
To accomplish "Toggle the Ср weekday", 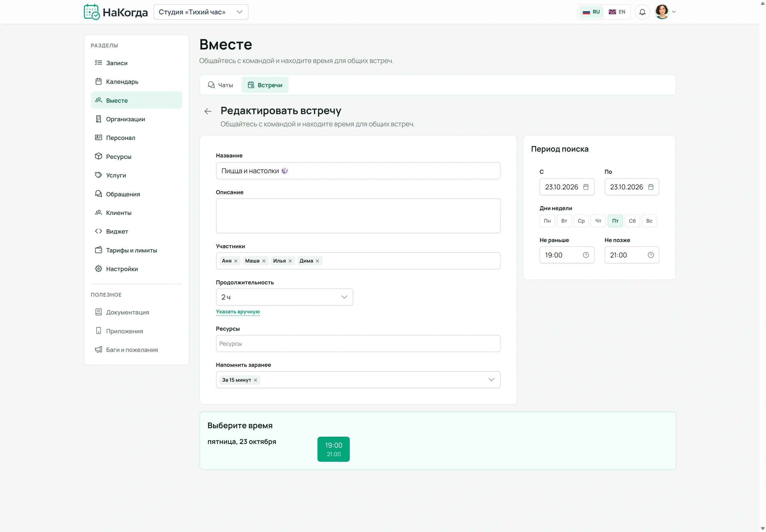I will pos(581,221).
